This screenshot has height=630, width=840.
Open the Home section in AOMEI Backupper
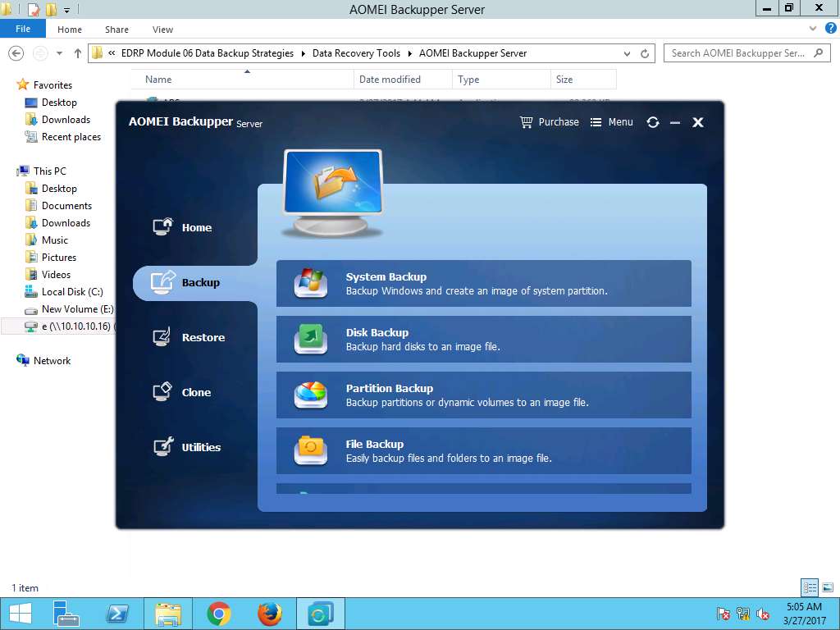click(182, 227)
